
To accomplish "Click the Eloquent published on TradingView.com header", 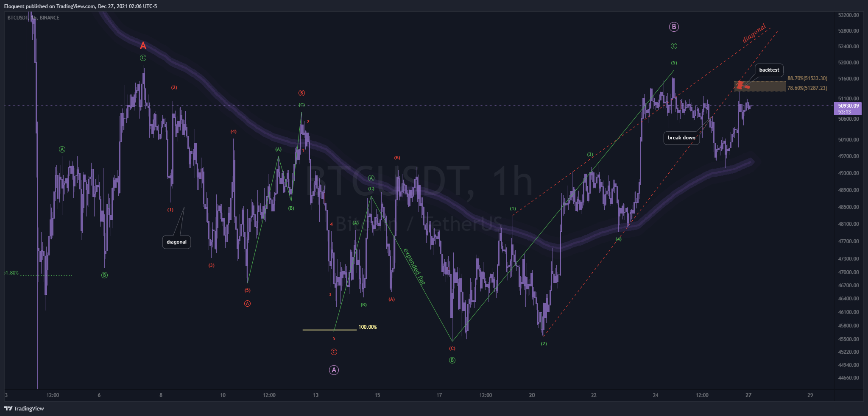I will pyautogui.click(x=81, y=6).
